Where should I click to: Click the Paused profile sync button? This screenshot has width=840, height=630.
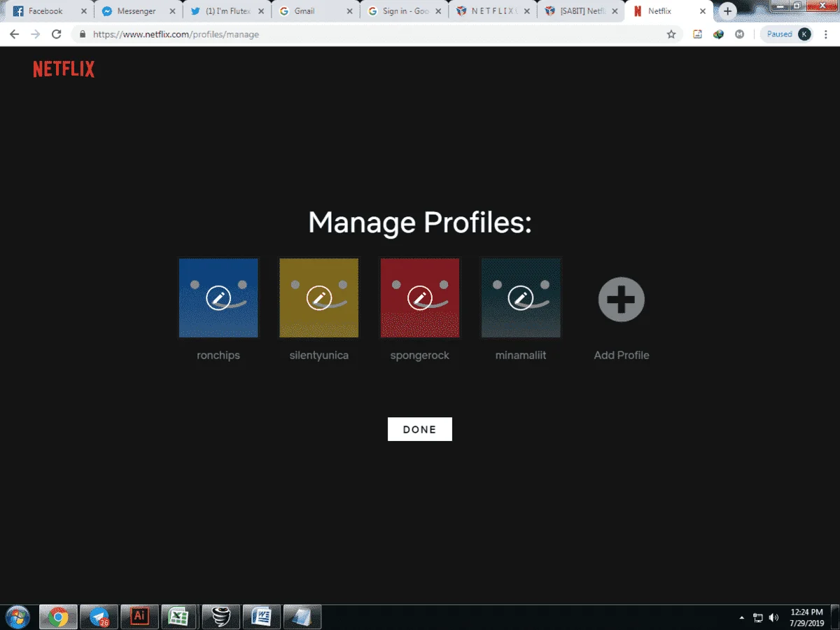pyautogui.click(x=788, y=34)
